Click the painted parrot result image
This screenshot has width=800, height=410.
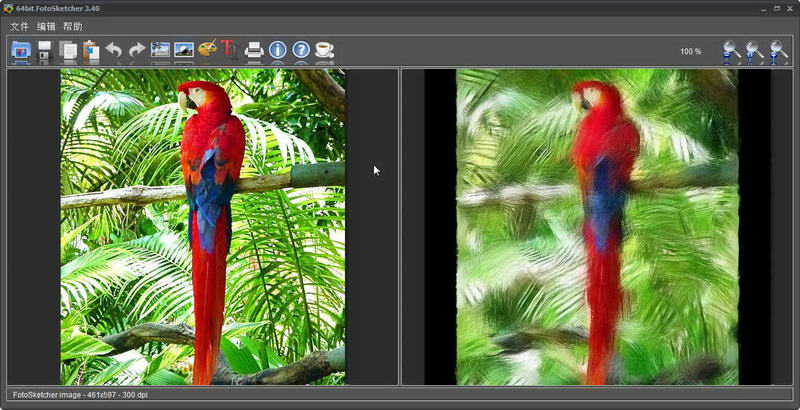597,227
